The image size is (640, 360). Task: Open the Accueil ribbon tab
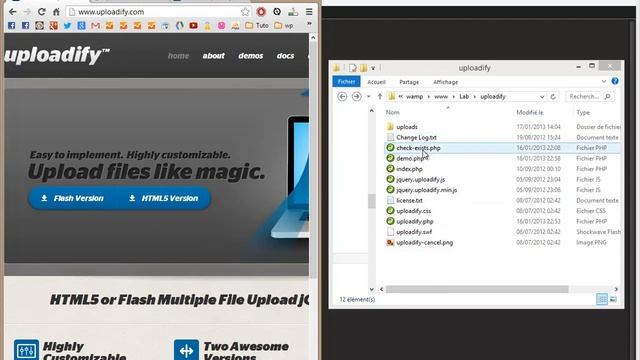376,82
